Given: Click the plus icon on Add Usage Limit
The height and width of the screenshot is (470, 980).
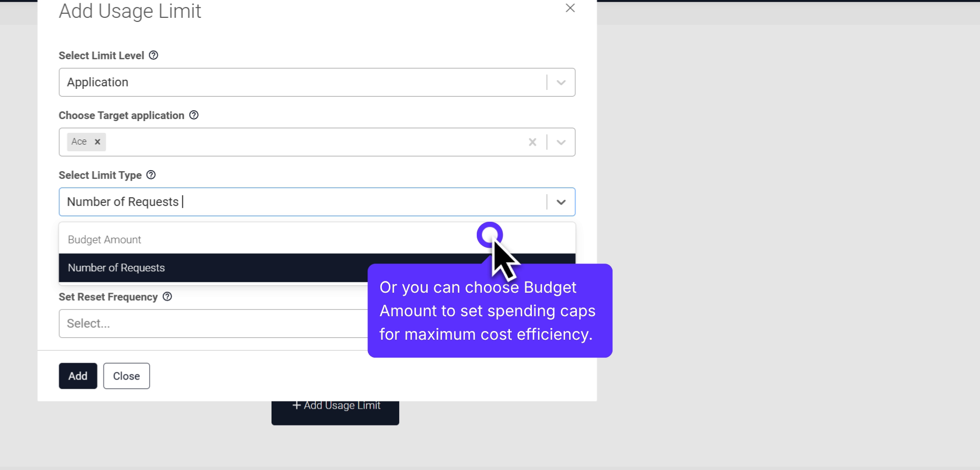Looking at the screenshot, I should coord(296,405).
